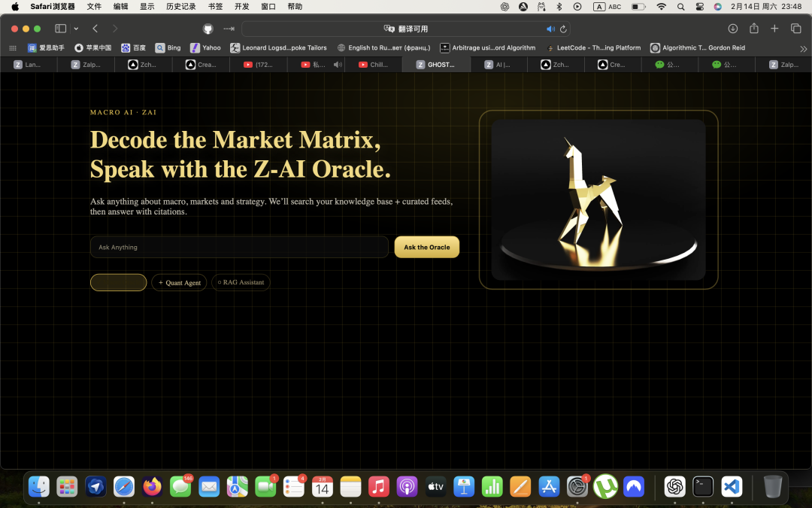Image resolution: width=812 pixels, height=508 pixels.
Task: Go back to the previous page
Action: [95, 29]
